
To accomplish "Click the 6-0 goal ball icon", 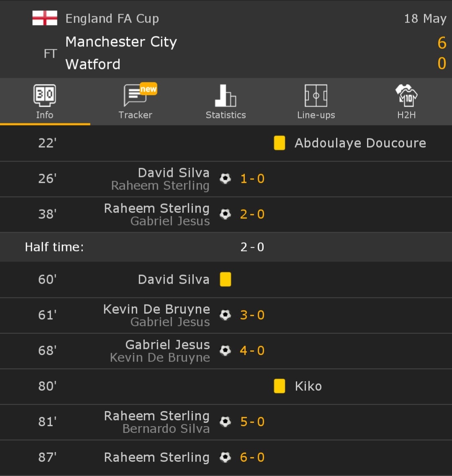I will 225,457.
